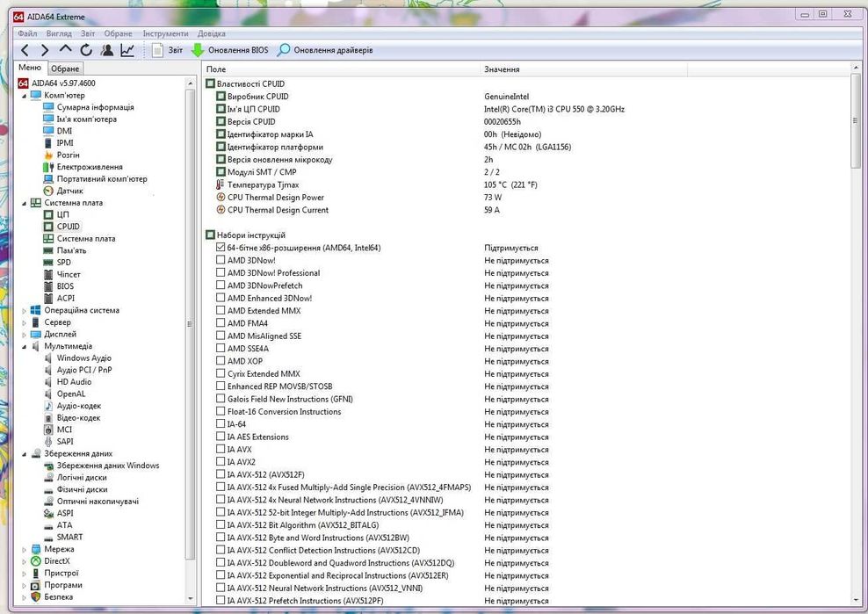
Task: Collapse the Збереження даних tree node
Action: click(24, 454)
